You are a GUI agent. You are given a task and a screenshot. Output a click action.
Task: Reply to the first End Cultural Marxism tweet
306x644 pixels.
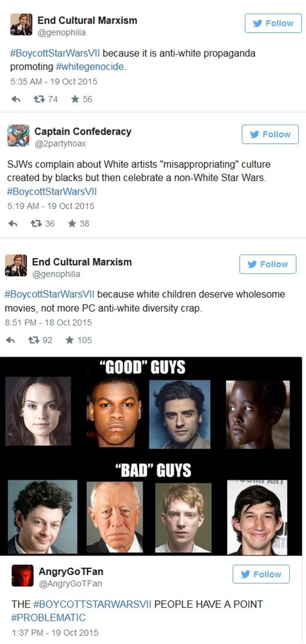(16, 99)
